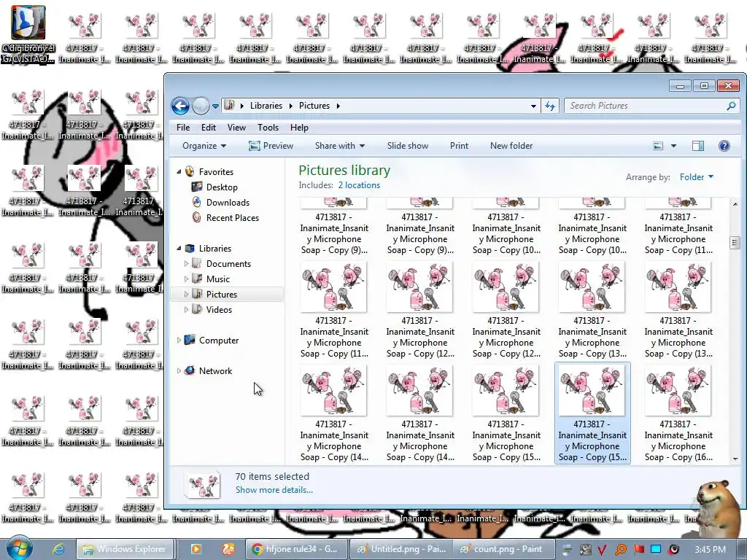Collapse the Libraries group
The width and height of the screenshot is (747, 560).
179,248
